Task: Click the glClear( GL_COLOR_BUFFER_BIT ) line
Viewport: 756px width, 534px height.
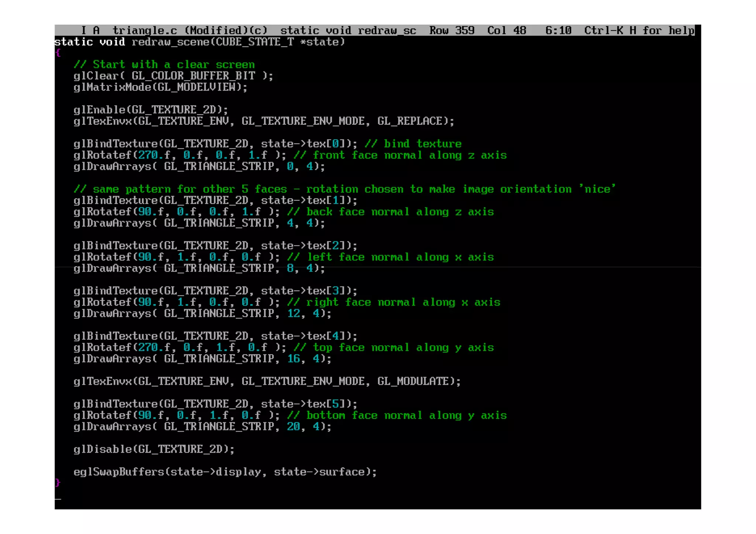Action: pyautogui.click(x=173, y=76)
